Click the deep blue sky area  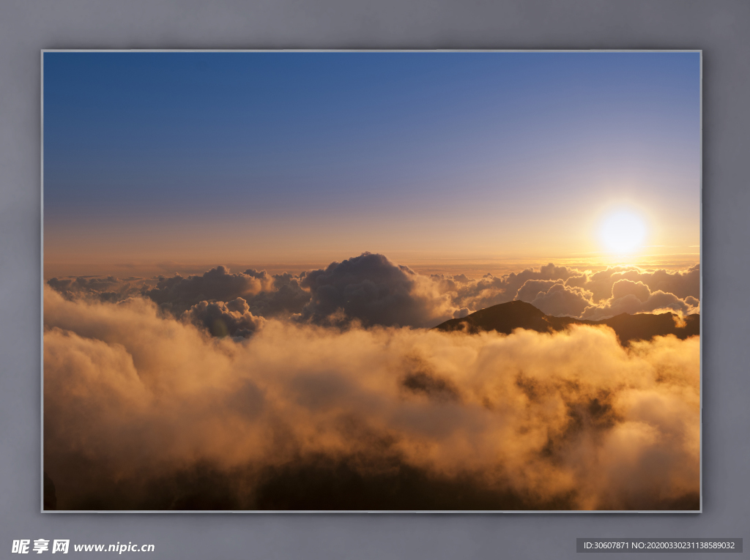click(293, 110)
